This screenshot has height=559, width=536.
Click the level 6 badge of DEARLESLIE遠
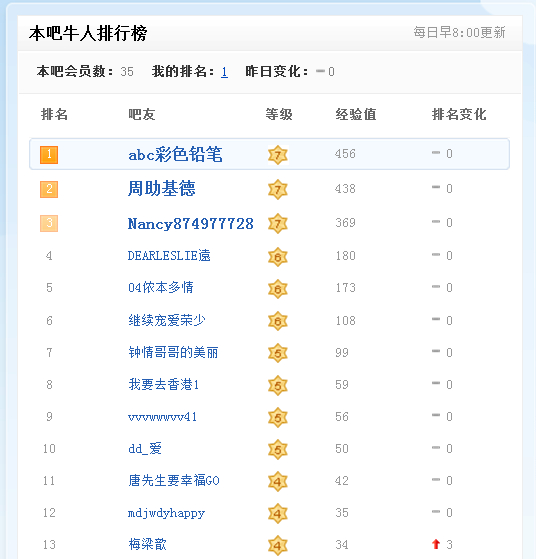tap(278, 257)
